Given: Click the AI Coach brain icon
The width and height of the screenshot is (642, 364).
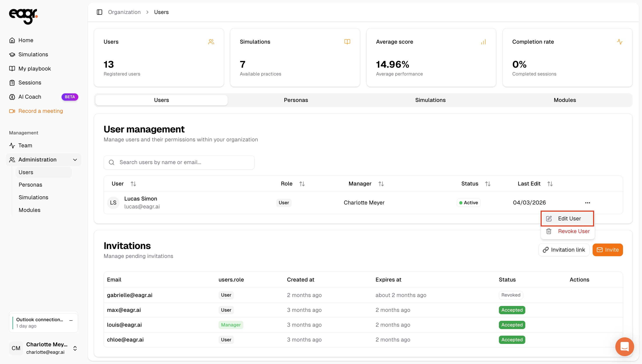Looking at the screenshot, I should [12, 97].
